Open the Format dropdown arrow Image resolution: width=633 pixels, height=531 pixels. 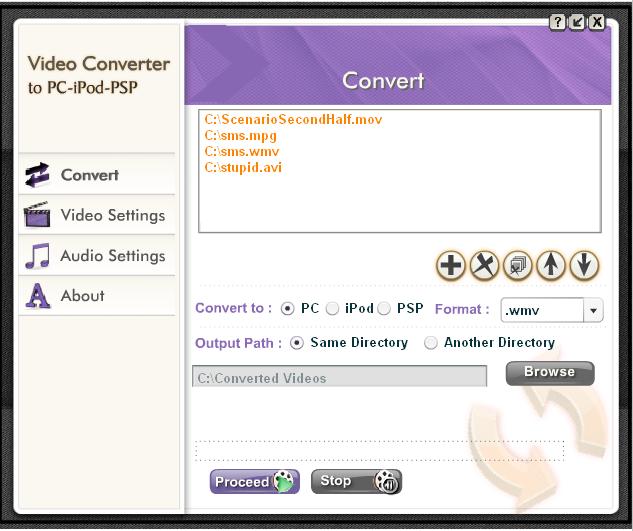(593, 310)
